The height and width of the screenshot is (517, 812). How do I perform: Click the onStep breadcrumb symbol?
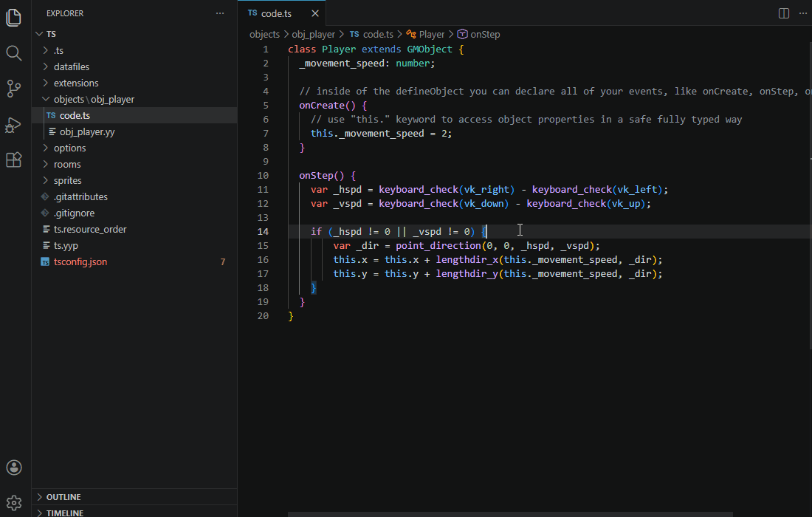pyautogui.click(x=479, y=34)
